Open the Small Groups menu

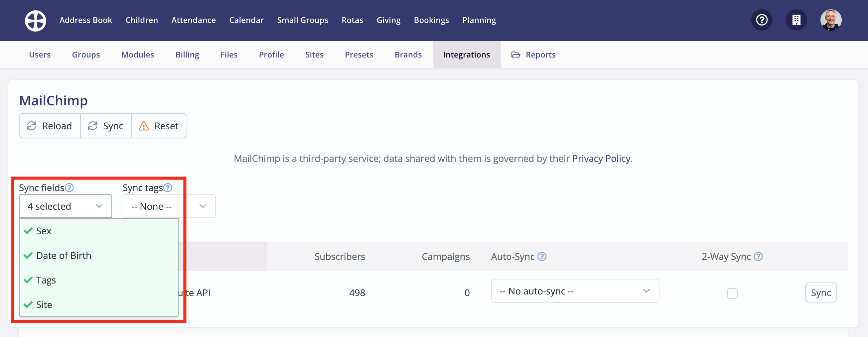click(302, 20)
